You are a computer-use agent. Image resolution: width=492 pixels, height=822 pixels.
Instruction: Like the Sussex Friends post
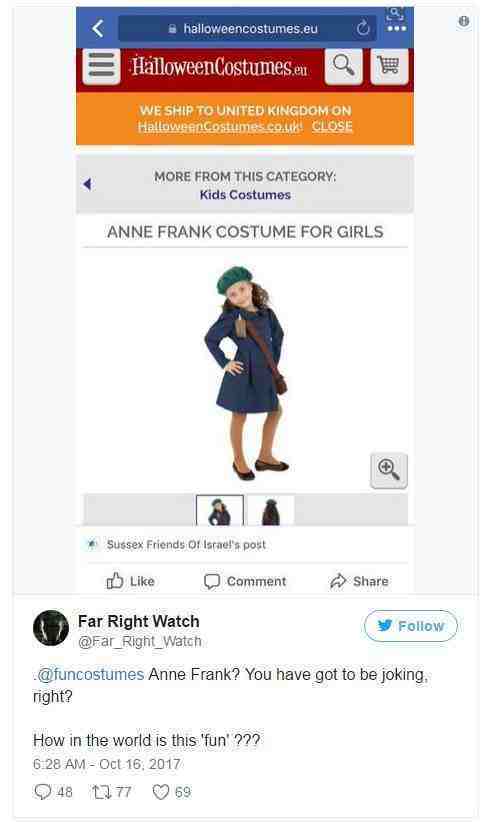[130, 581]
